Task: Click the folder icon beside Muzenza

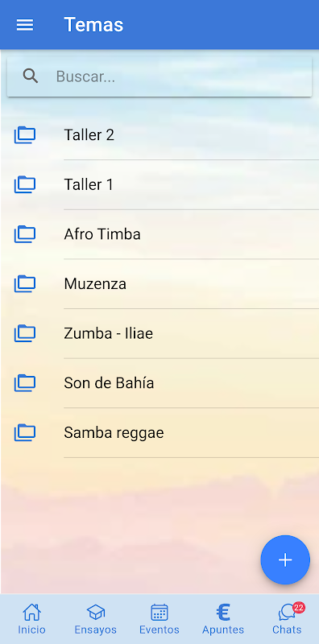Action: pyautogui.click(x=25, y=284)
